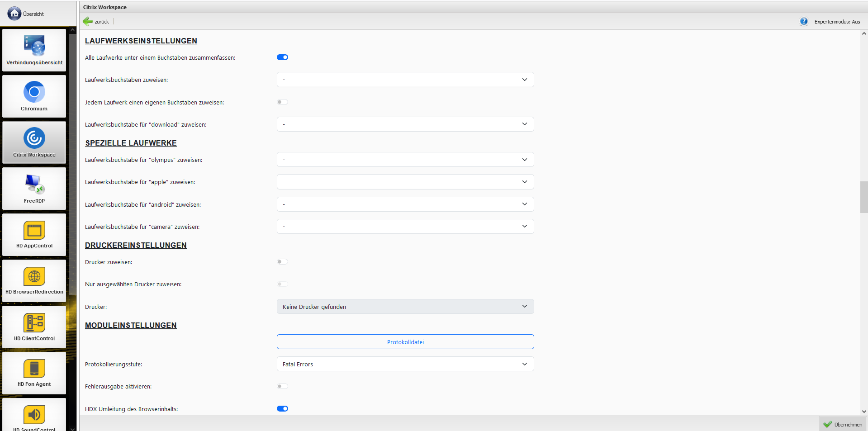
Task: Click the Protokolldatei button
Action: 405,342
